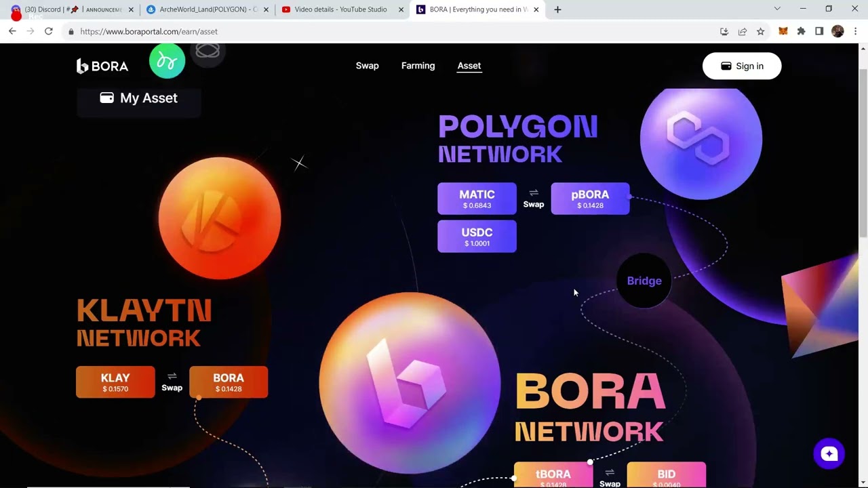View site security lock info
The image size is (868, 488).
[x=71, y=31]
